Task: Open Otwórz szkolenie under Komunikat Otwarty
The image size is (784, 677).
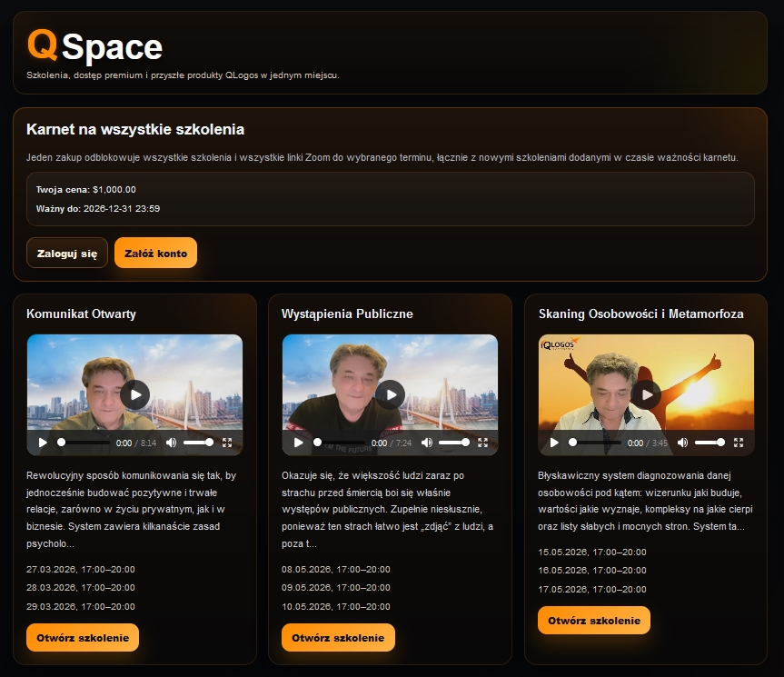Action: click(82, 637)
